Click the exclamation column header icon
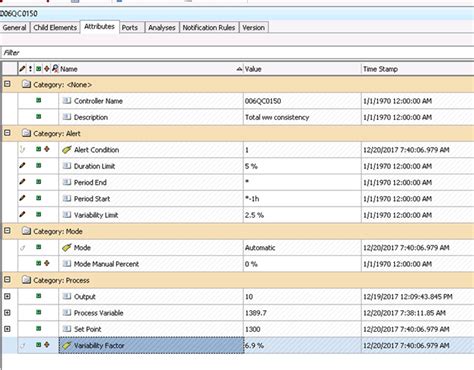474x370 pixels. coord(30,69)
